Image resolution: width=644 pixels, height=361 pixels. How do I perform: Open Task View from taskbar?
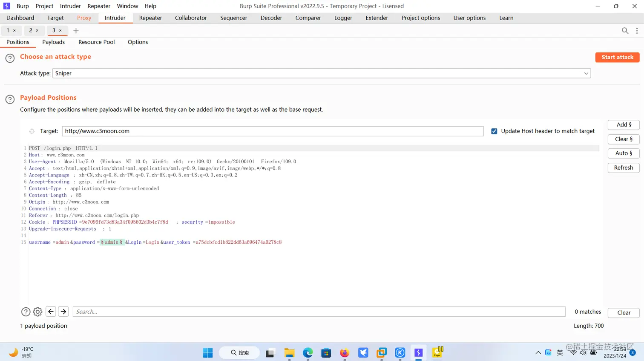tap(270, 352)
